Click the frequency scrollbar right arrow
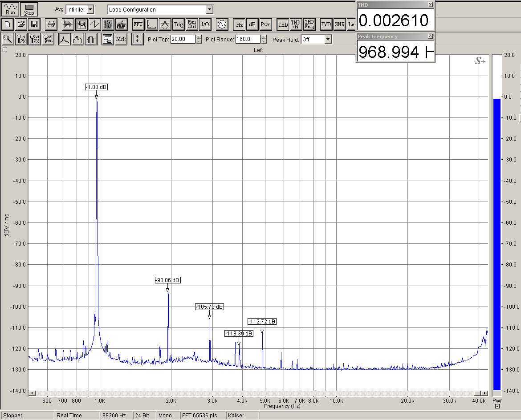Image resolution: width=521 pixels, height=420 pixels. (484, 393)
